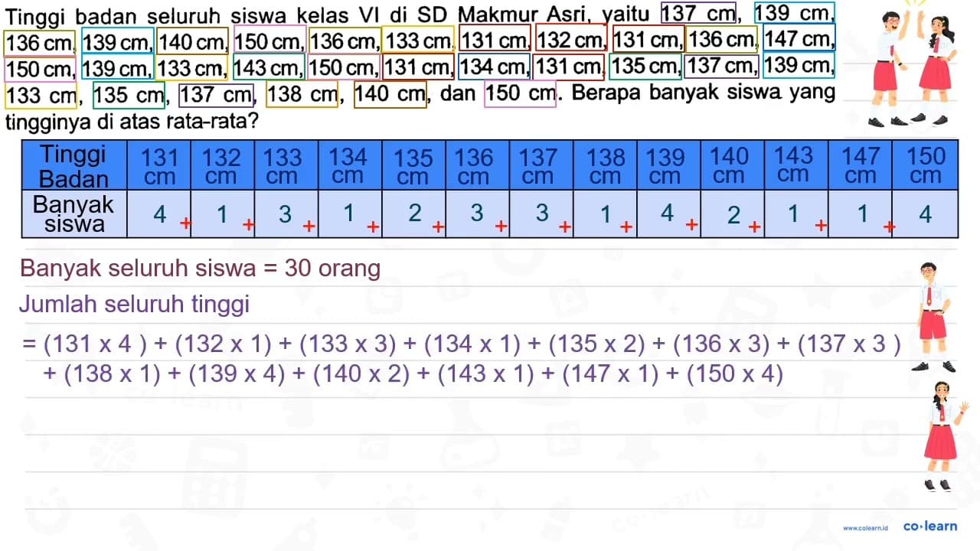Click the '(134 x 1)' term
Viewport: 980px width, 551px height.
pos(472,344)
